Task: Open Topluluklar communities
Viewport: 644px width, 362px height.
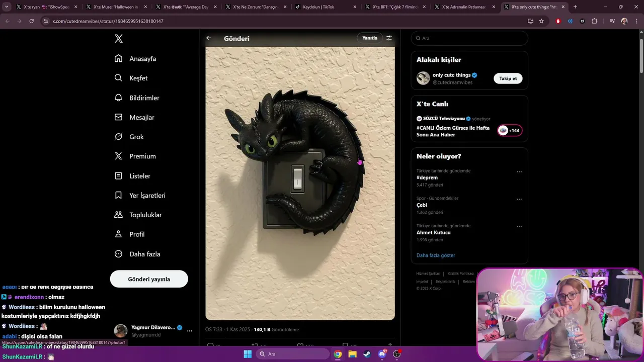Action: (138, 215)
